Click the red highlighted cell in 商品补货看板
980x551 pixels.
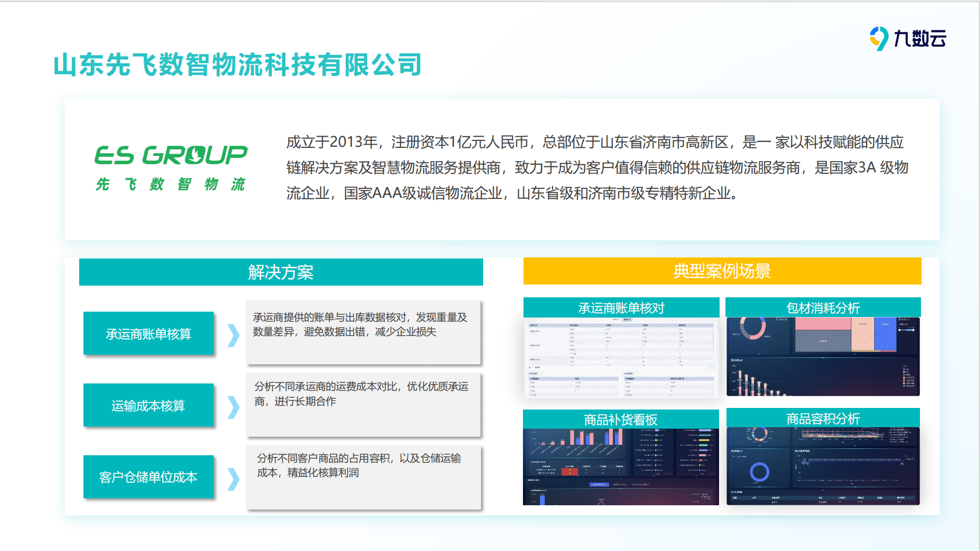[x=570, y=471]
